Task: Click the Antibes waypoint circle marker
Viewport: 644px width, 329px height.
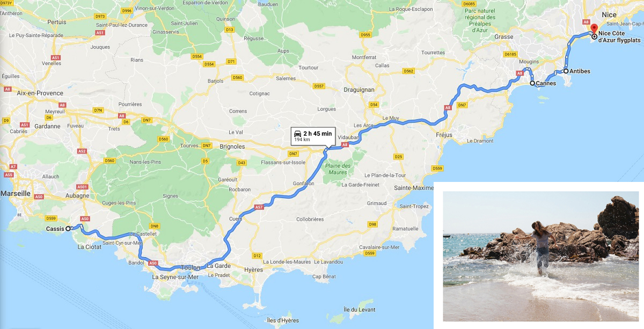Action: (x=566, y=71)
